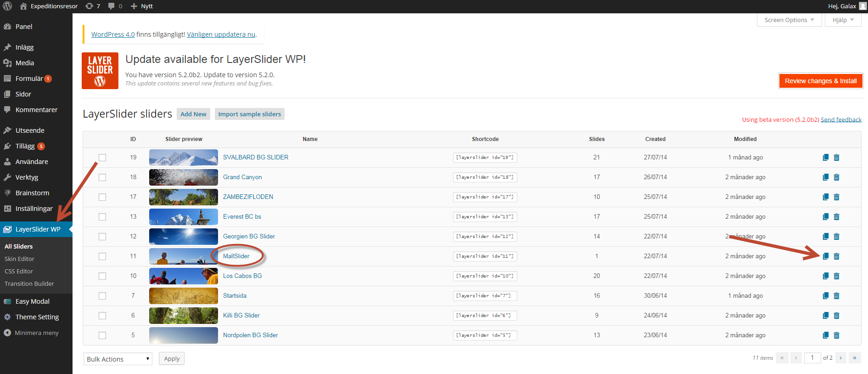The height and width of the screenshot is (374, 868).
Task: Click the LayerSlider logo image
Action: coord(100,71)
